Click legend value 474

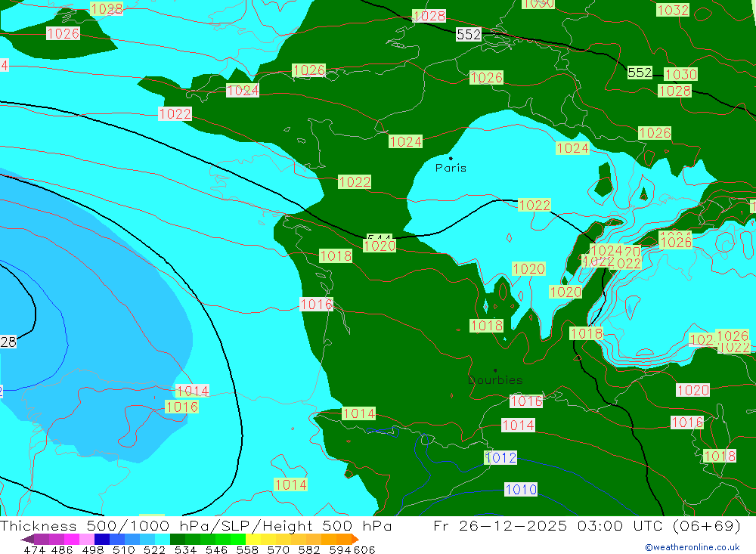pos(35,549)
